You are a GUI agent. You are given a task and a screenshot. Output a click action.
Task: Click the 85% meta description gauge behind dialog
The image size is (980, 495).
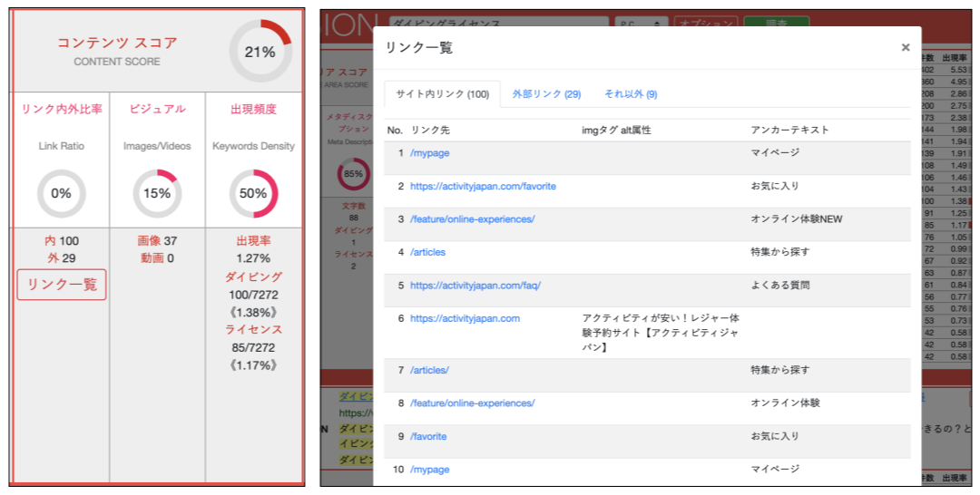pyautogui.click(x=353, y=174)
